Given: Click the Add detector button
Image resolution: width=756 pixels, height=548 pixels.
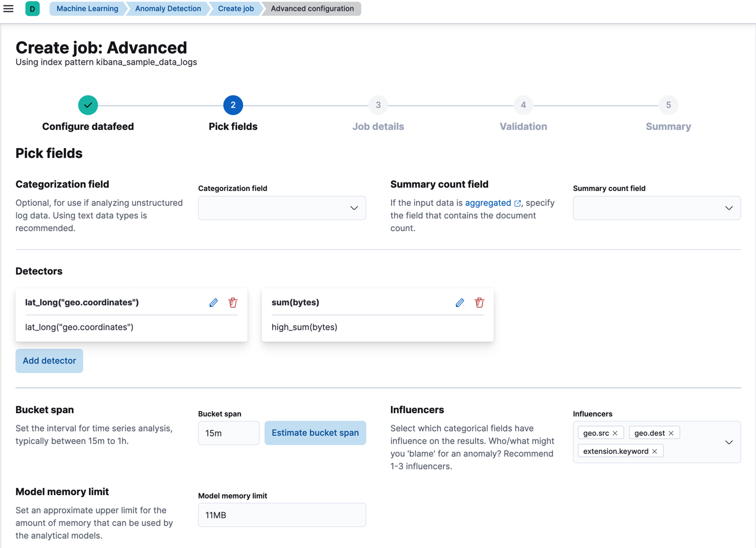Looking at the screenshot, I should [49, 360].
